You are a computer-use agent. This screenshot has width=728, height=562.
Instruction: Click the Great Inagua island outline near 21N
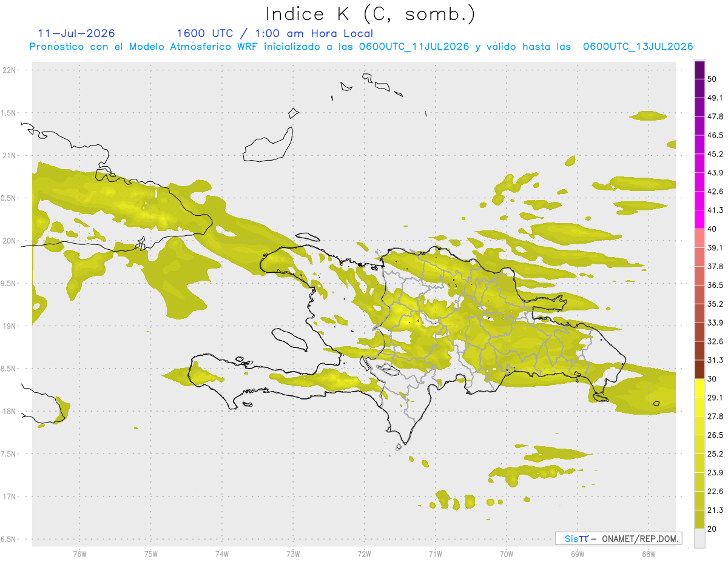tap(269, 144)
